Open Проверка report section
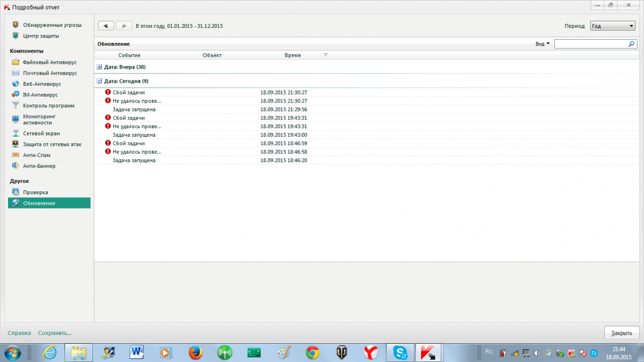The image size is (644, 362). tap(35, 192)
